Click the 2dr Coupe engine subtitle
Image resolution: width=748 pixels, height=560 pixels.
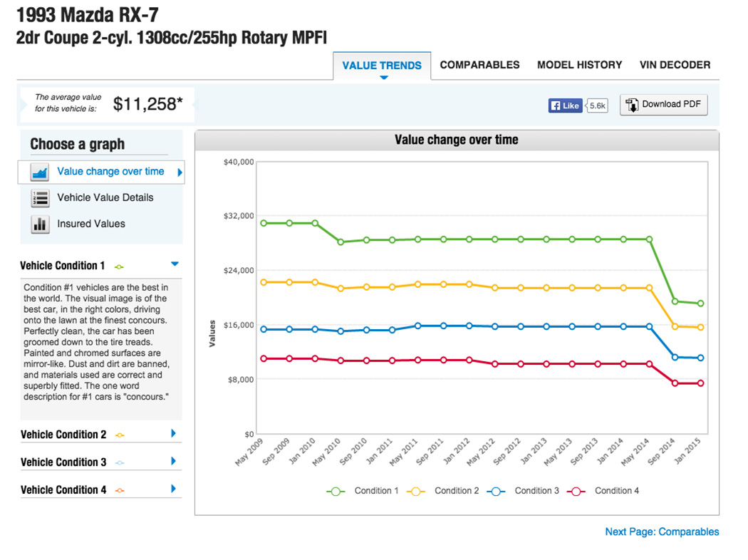click(172, 38)
